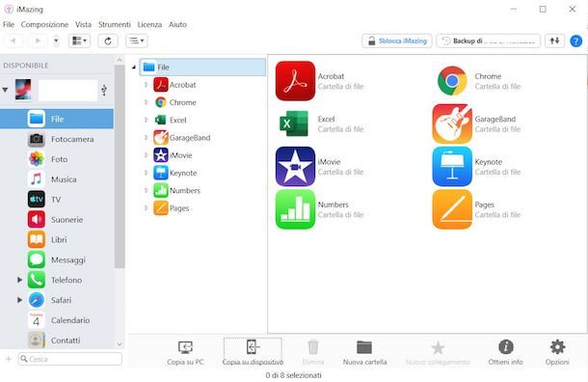588x382 pixels.
Task: Click Ottieni info
Action: coord(505,353)
